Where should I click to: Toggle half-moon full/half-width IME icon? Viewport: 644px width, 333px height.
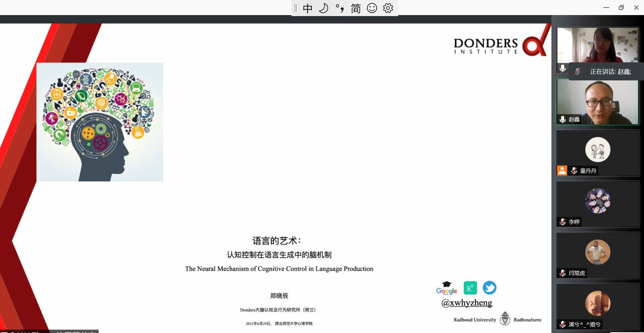pyautogui.click(x=323, y=8)
